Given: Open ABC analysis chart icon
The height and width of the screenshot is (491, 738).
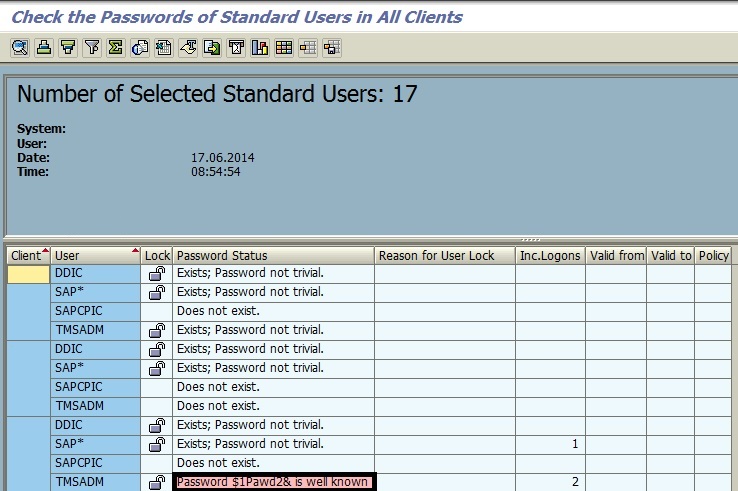Looking at the screenshot, I should click(260, 48).
